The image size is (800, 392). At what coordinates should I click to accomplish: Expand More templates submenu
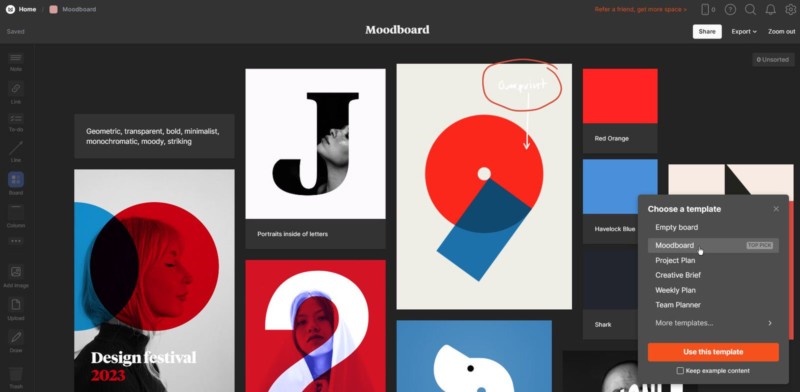pyautogui.click(x=713, y=323)
